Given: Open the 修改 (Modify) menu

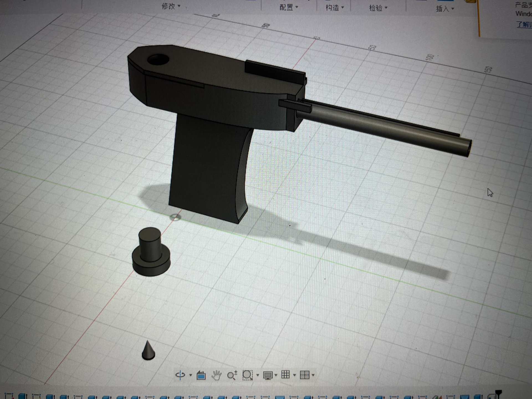Looking at the screenshot, I should click(171, 6).
